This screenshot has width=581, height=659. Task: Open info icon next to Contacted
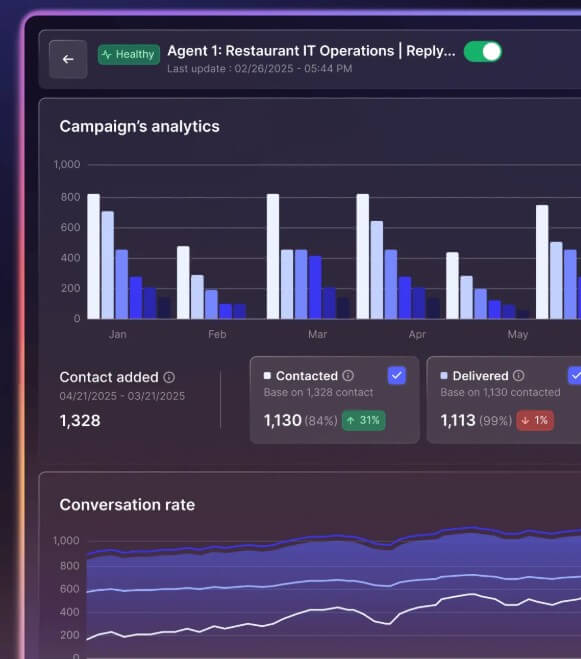point(348,375)
